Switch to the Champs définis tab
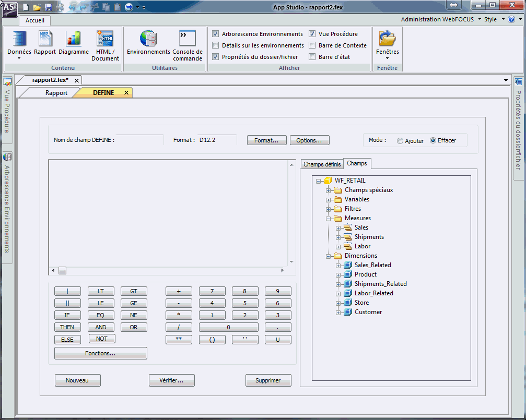This screenshot has height=420, width=526. click(x=322, y=164)
